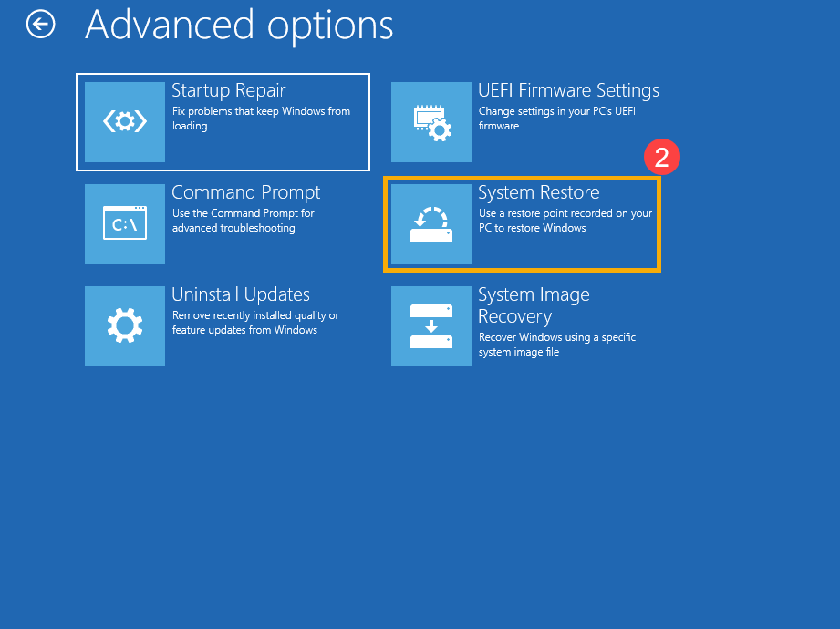Viewport: 840px width, 629px height.
Task: Open the System Restore icon tile
Action: pyautogui.click(x=431, y=223)
